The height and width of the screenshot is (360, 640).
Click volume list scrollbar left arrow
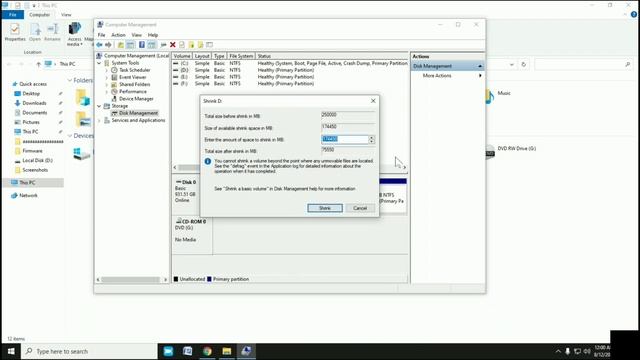175,167
